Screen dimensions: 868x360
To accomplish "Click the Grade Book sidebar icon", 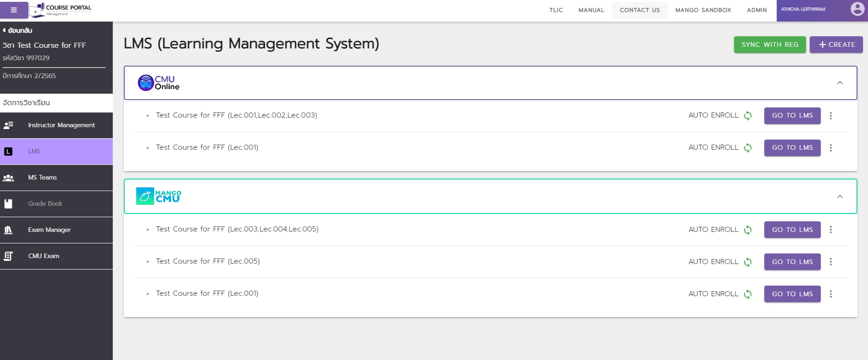I will (x=9, y=204).
